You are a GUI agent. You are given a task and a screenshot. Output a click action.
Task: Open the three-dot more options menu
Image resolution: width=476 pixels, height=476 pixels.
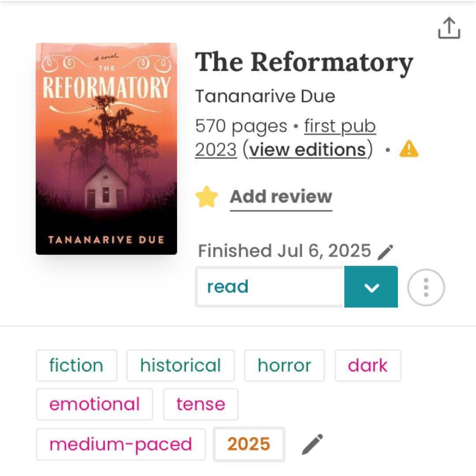coord(426,287)
